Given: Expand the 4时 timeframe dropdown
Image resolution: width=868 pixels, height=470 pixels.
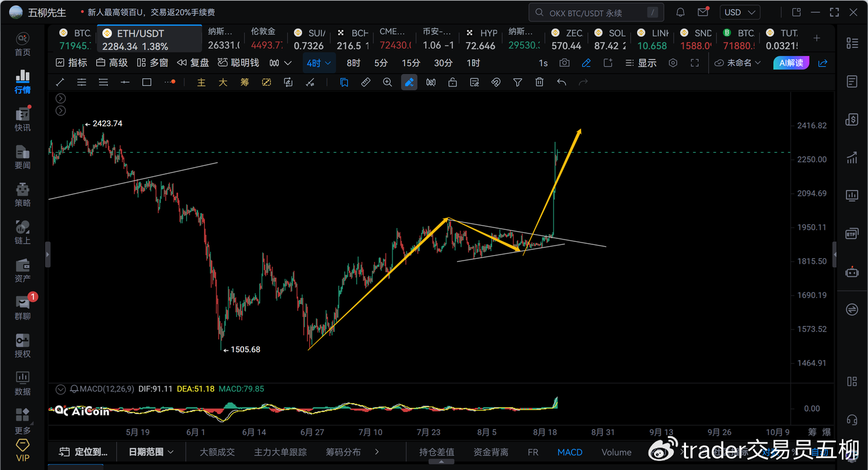Looking at the screenshot, I should tap(319, 63).
